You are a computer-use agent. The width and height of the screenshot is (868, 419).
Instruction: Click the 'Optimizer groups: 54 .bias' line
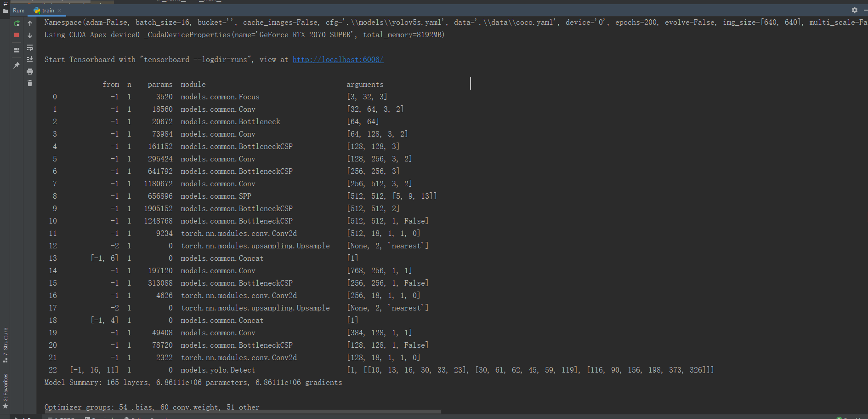click(x=152, y=408)
